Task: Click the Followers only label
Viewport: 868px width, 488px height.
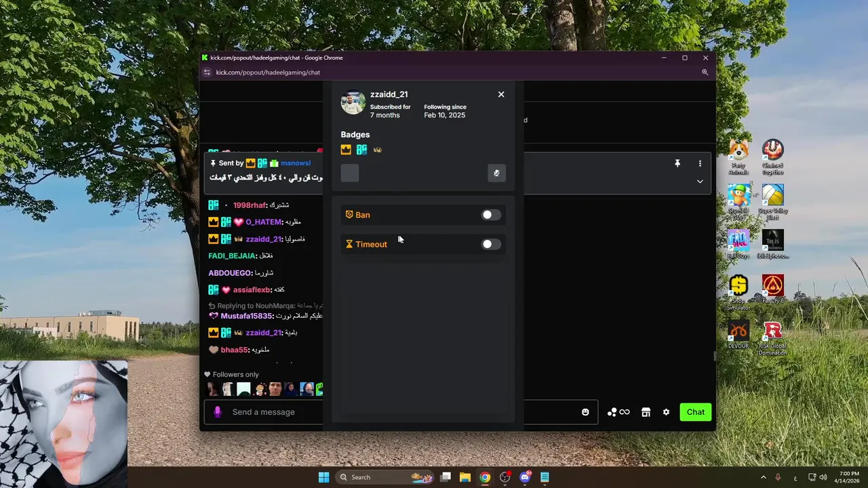Action: [x=236, y=374]
